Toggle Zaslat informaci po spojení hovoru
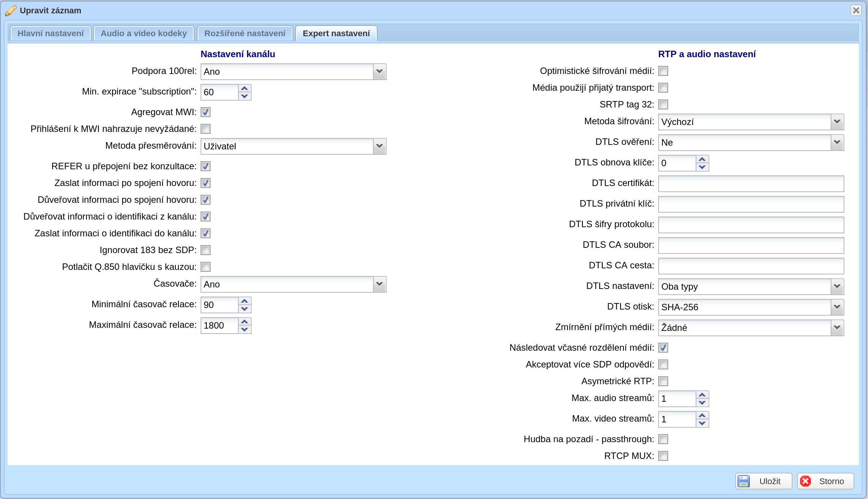Viewport: 868px width, 499px height. click(x=206, y=183)
